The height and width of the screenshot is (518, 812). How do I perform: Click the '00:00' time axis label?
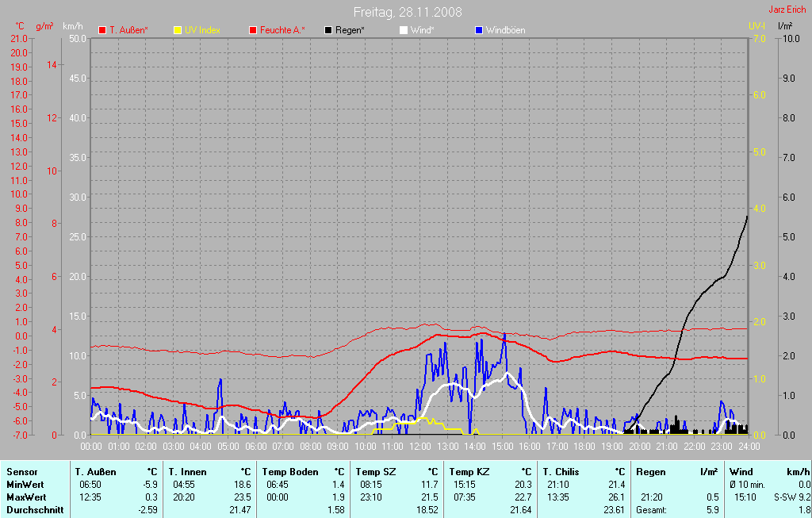[x=91, y=446]
